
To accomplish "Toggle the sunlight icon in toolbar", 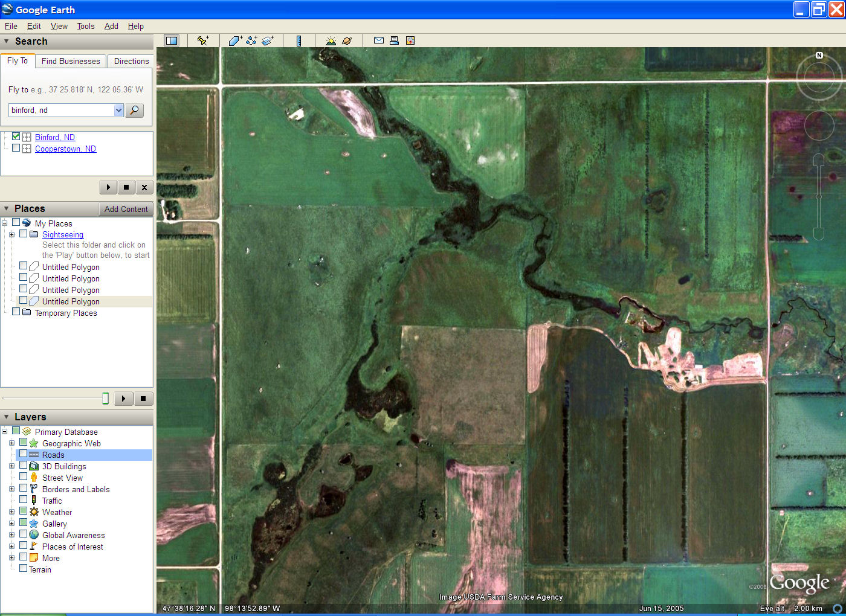I will tap(331, 40).
